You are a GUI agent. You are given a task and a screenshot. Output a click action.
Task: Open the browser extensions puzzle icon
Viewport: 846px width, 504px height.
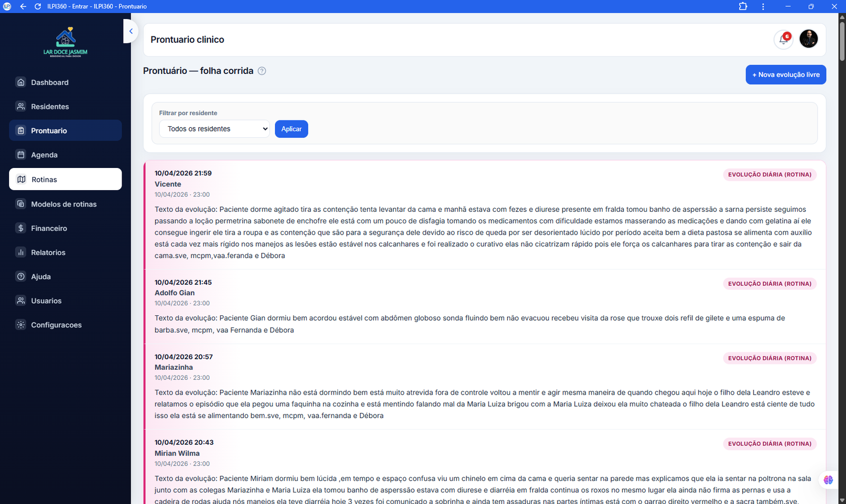tap(743, 6)
